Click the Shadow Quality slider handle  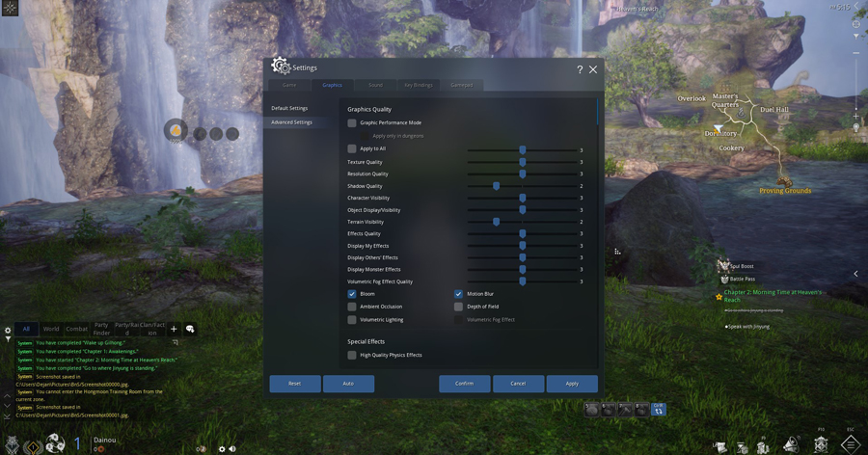496,186
